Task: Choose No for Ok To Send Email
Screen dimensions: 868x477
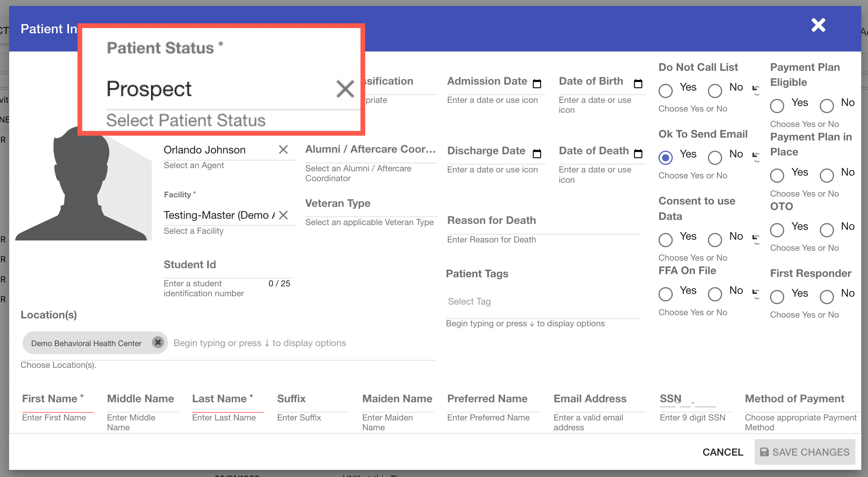Action: coord(715,157)
